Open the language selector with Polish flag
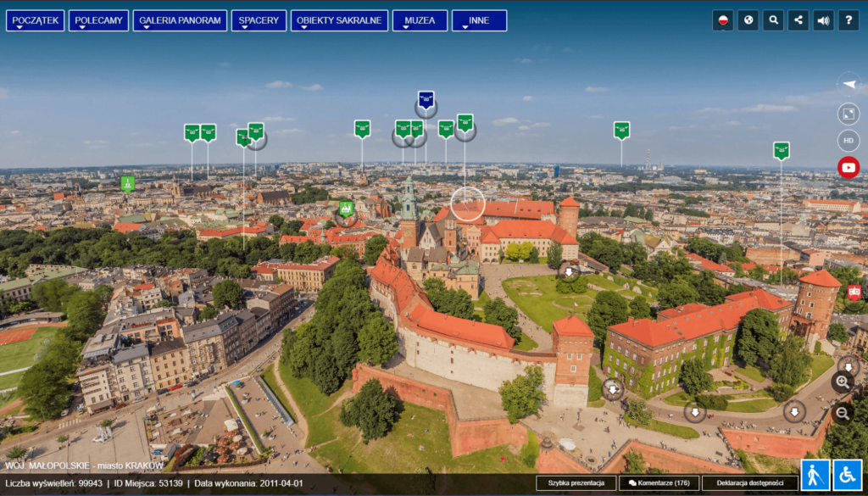 click(722, 20)
